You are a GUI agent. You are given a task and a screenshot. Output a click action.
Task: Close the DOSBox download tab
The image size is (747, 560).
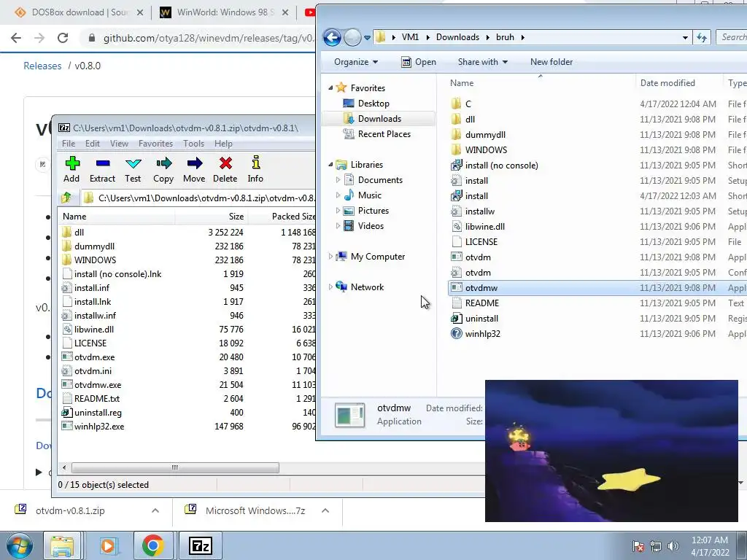point(140,12)
